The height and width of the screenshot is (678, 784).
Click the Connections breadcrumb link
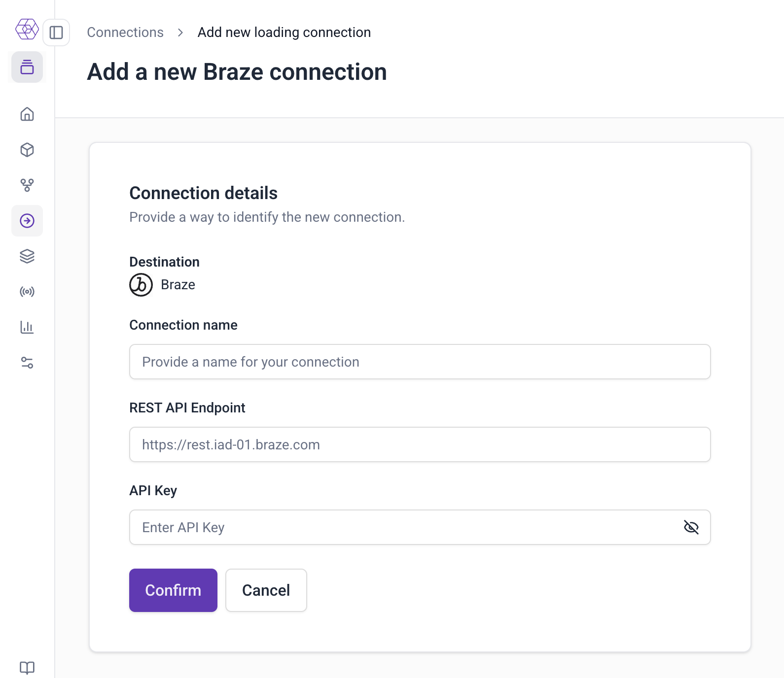[125, 33]
